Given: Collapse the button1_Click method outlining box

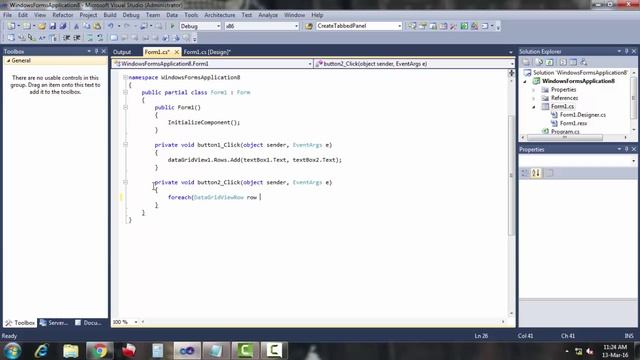Looking at the screenshot, I should 125,144.
